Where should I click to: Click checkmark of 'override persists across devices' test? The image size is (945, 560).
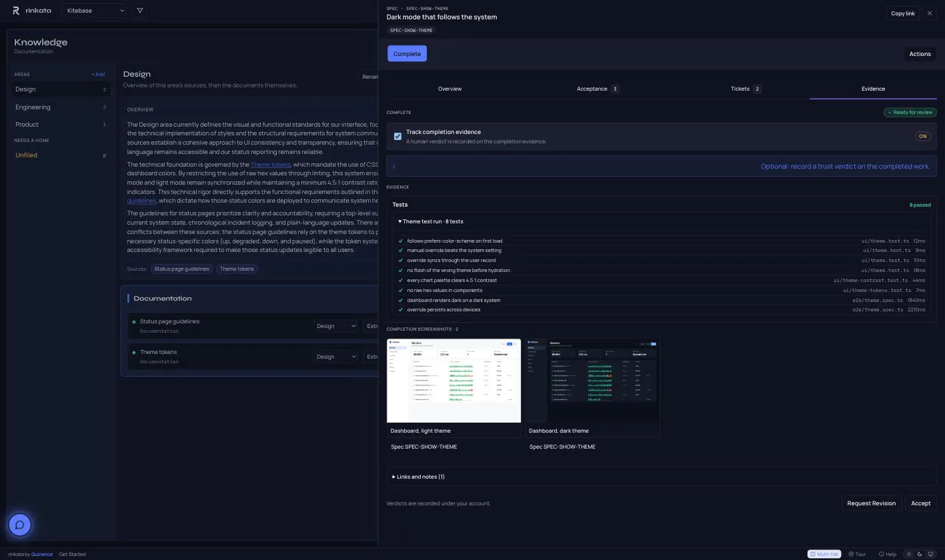(400, 310)
